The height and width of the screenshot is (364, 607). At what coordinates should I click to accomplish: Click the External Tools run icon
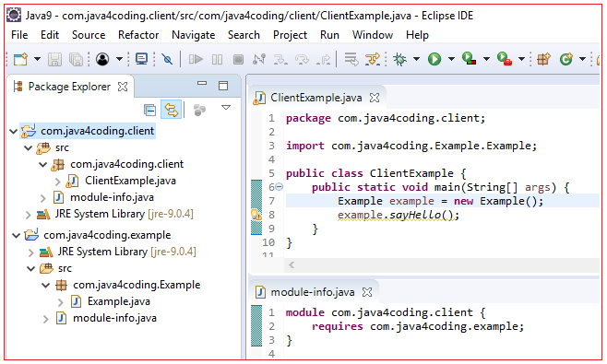tap(505, 59)
